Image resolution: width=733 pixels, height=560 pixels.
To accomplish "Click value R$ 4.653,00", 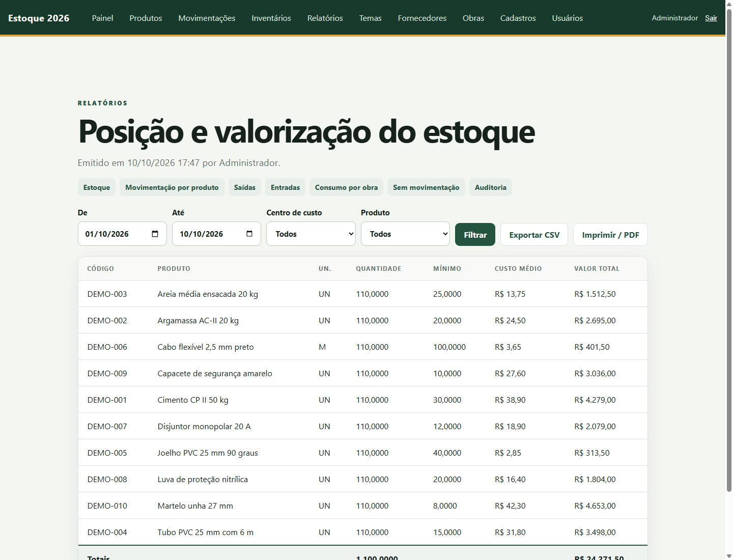I will [x=595, y=506].
